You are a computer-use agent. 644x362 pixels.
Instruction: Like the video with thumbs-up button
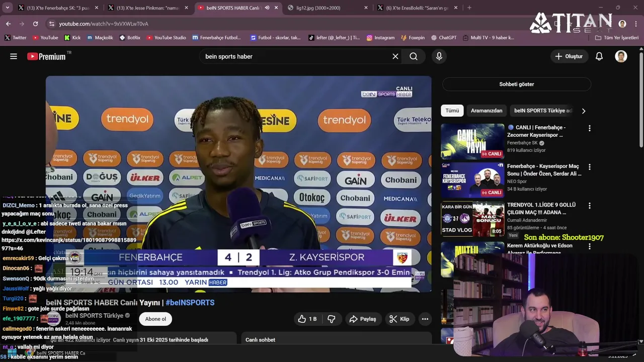[x=307, y=319]
